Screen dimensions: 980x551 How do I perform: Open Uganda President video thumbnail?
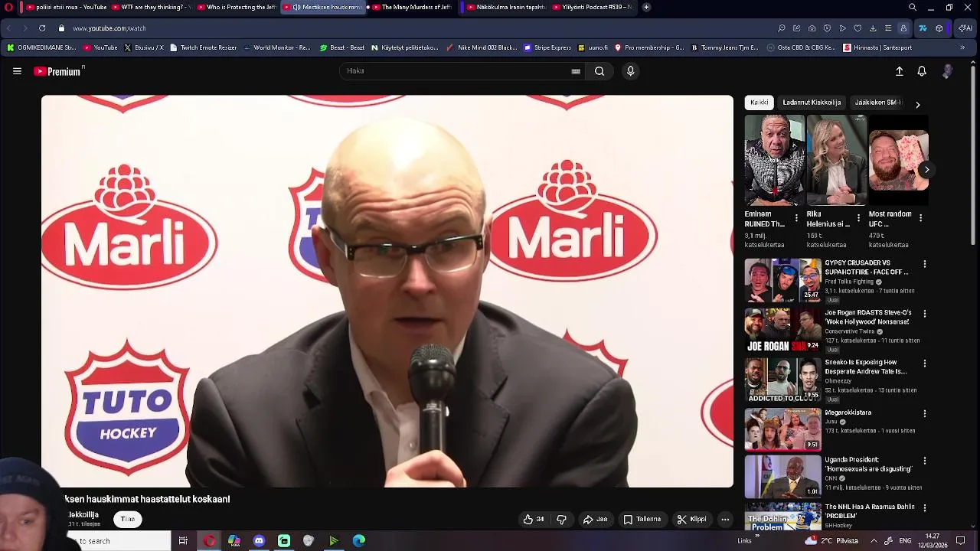pyautogui.click(x=782, y=476)
